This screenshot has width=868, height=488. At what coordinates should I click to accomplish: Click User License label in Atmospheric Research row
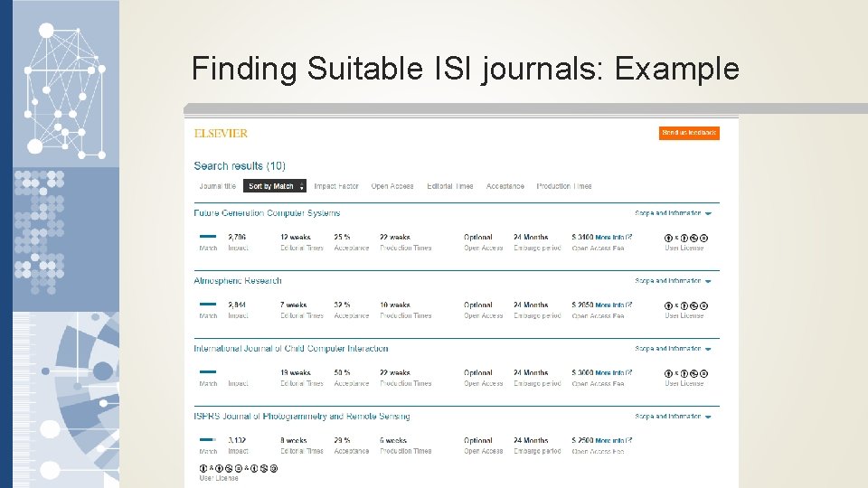(x=684, y=316)
